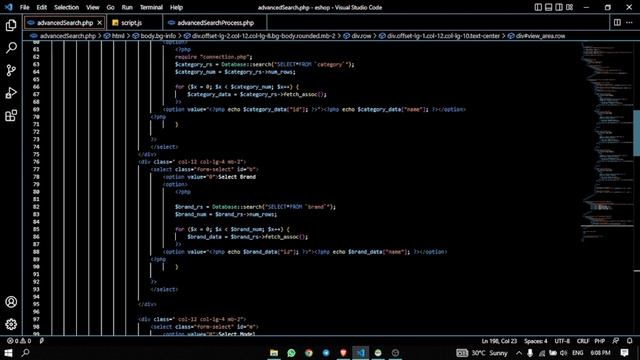Screen dimensions: 640x360
Task: Toggle the secondary side bar layout icon
Action: click(x=559, y=7)
